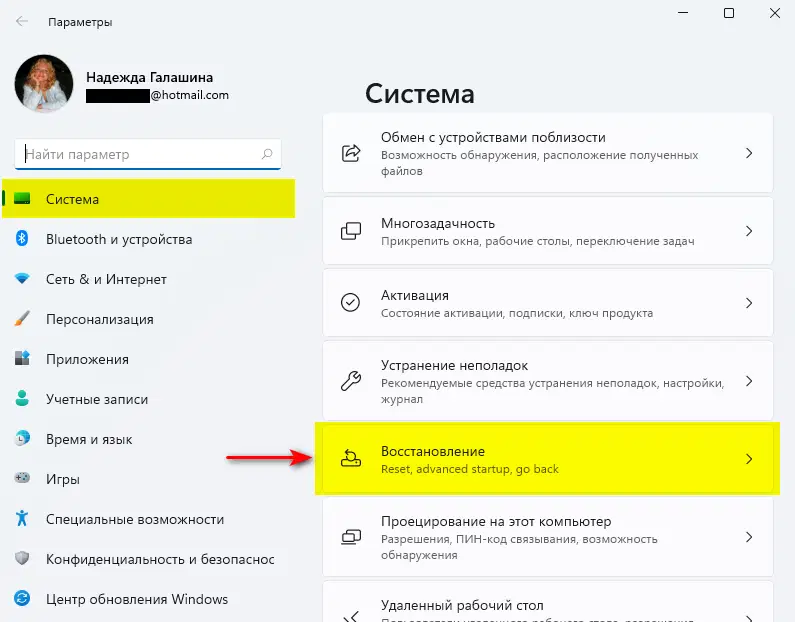Click the search magnifier icon

pos(267,155)
